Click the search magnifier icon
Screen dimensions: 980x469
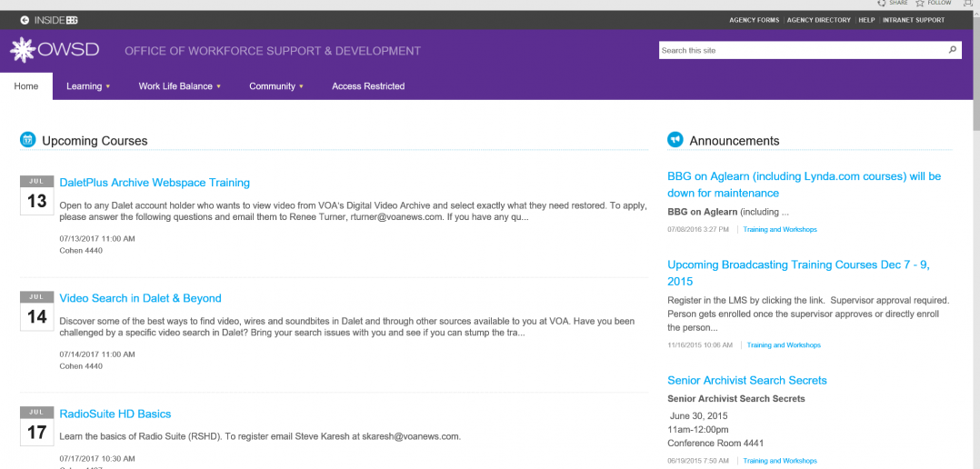[952, 50]
